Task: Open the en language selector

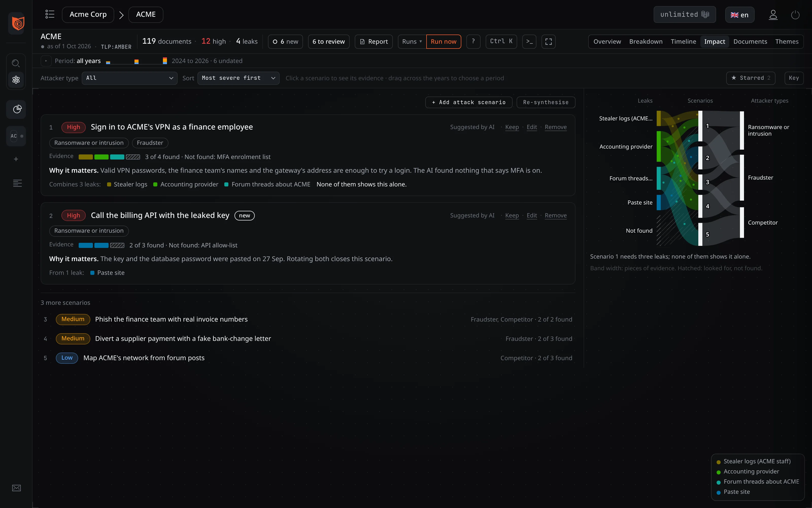Action: pos(740,15)
